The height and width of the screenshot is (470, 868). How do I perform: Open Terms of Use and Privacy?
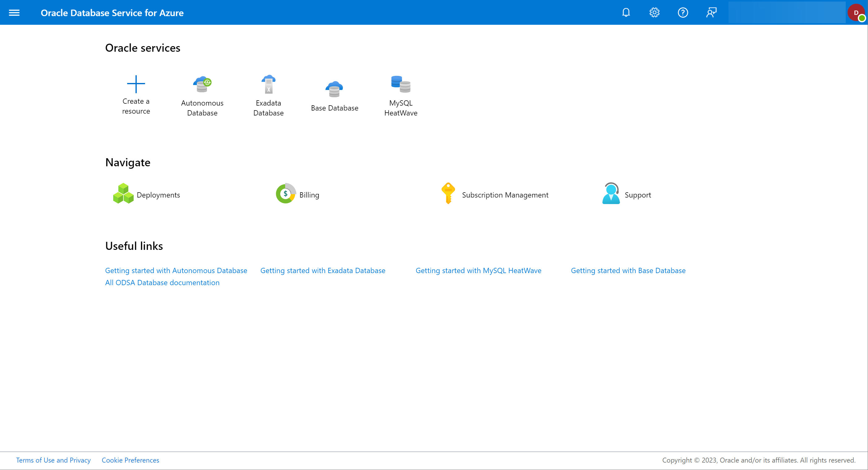tap(53, 460)
